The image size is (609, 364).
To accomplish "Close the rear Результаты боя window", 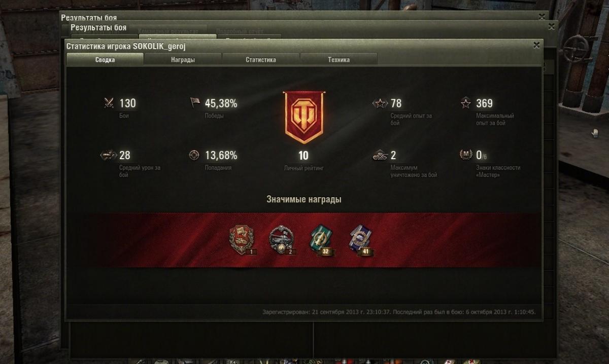I will point(543,17).
